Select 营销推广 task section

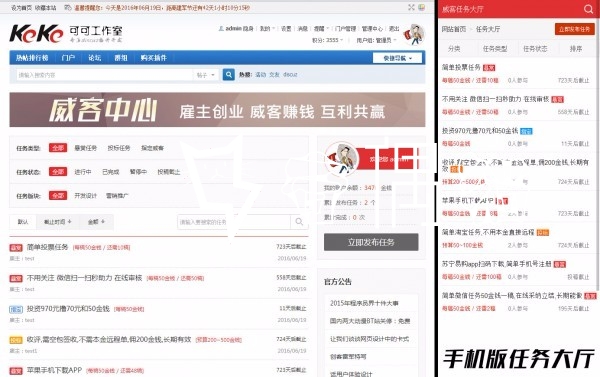coord(117,196)
